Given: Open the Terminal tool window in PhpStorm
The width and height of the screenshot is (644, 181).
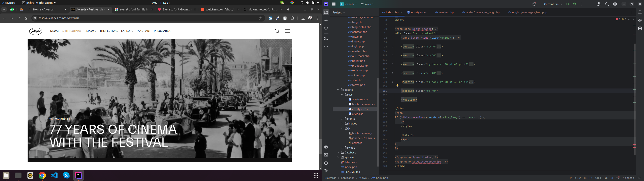Looking at the screenshot, I should click(326, 155).
